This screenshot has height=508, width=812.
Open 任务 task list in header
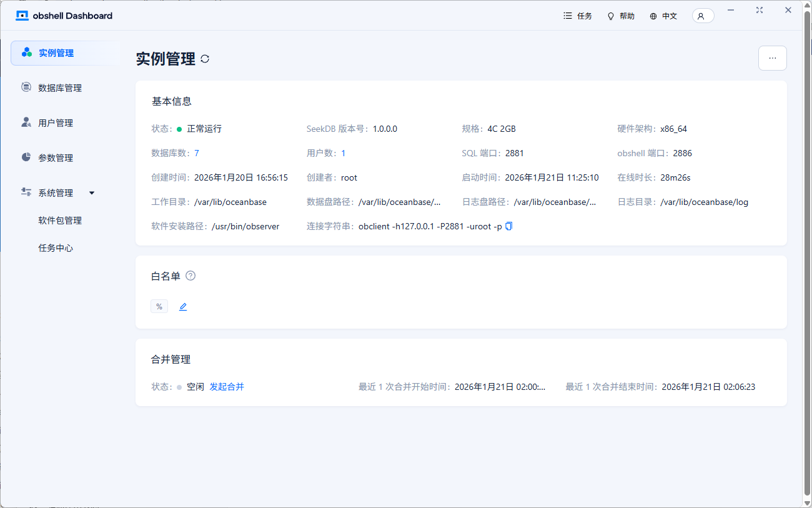coord(577,16)
